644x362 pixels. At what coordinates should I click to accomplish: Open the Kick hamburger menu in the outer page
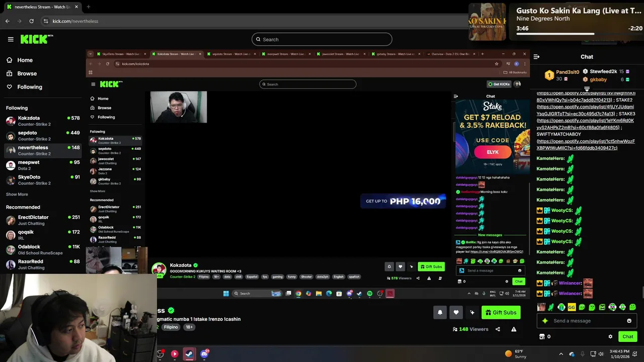(x=11, y=39)
